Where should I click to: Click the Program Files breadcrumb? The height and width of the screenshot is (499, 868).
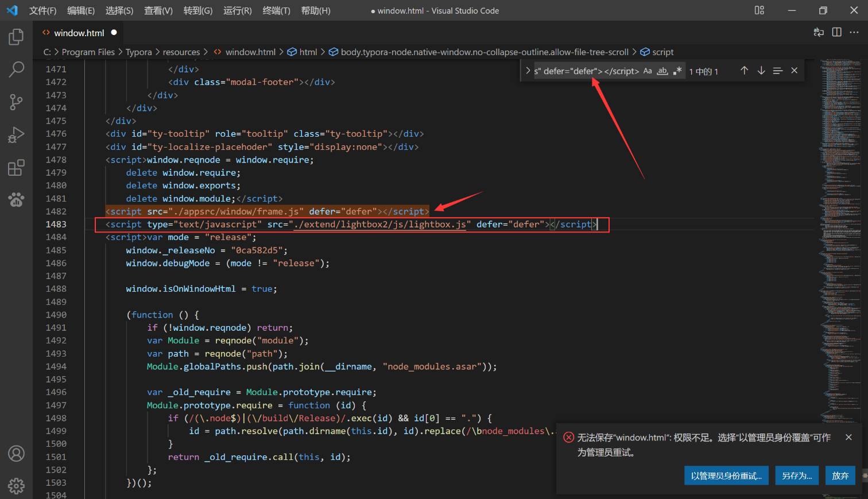88,52
